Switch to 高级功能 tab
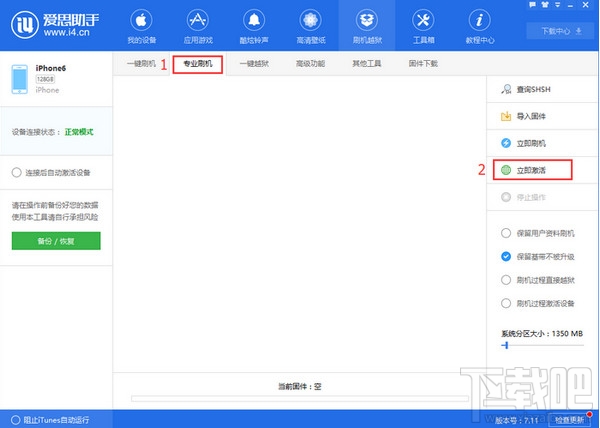Screen dimensions: 600x428 pos(310,63)
